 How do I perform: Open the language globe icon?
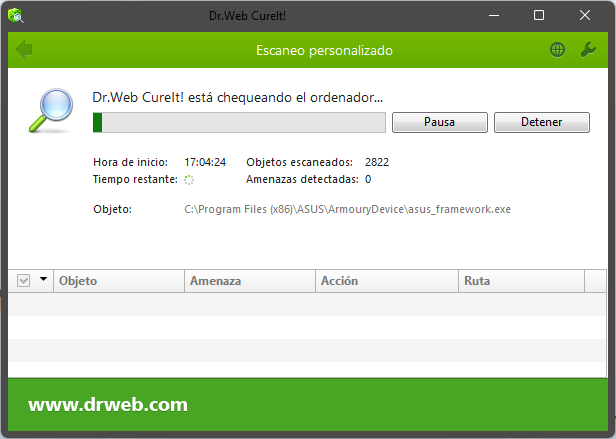click(x=557, y=50)
